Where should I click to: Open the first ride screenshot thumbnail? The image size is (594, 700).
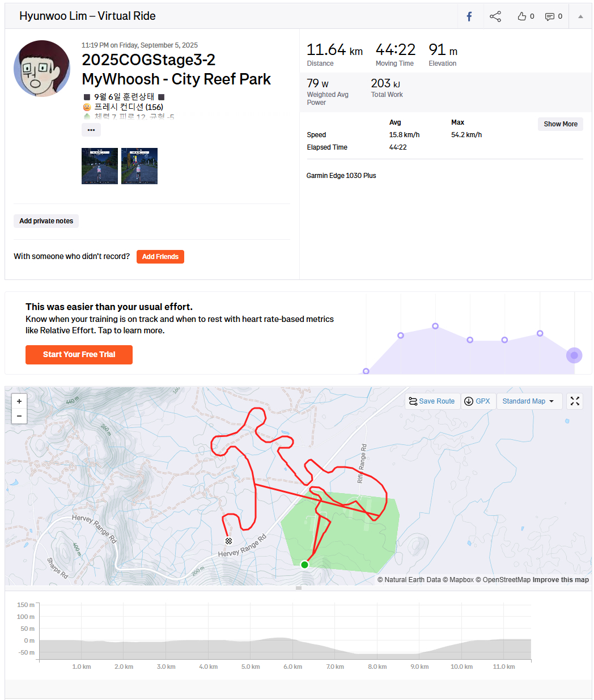pyautogui.click(x=100, y=166)
